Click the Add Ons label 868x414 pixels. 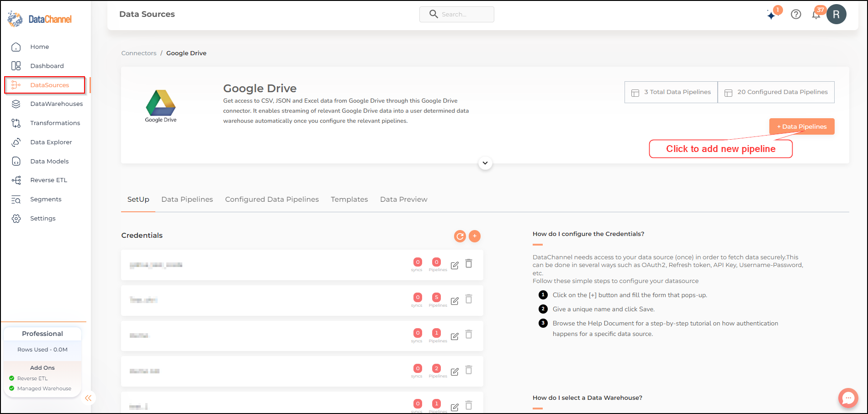pyautogui.click(x=42, y=368)
